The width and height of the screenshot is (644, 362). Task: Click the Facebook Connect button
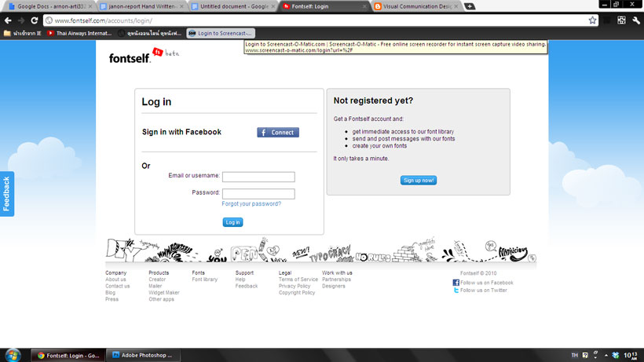pyautogui.click(x=278, y=132)
